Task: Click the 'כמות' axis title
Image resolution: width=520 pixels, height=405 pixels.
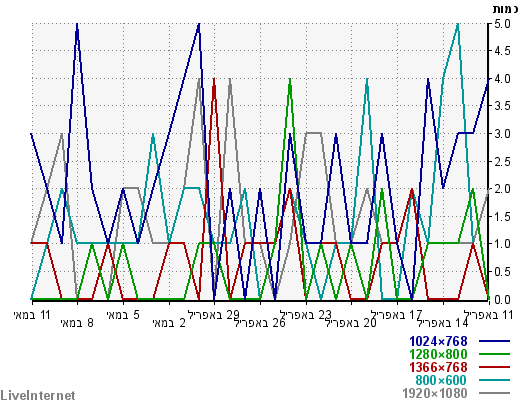Action: [506, 8]
